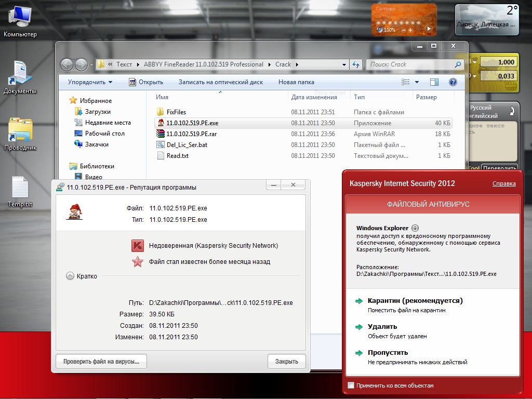532x399 pixels.
Task: Refresh the Explorer address bar
Action: pos(355,64)
